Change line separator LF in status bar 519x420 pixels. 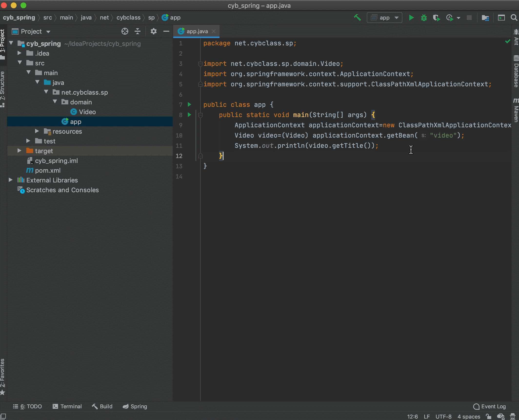[427, 417]
